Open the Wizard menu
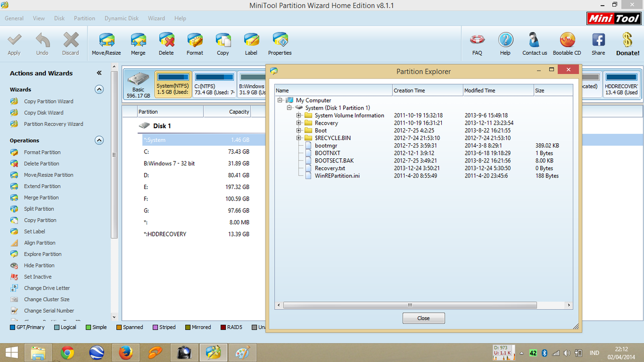 click(x=156, y=18)
